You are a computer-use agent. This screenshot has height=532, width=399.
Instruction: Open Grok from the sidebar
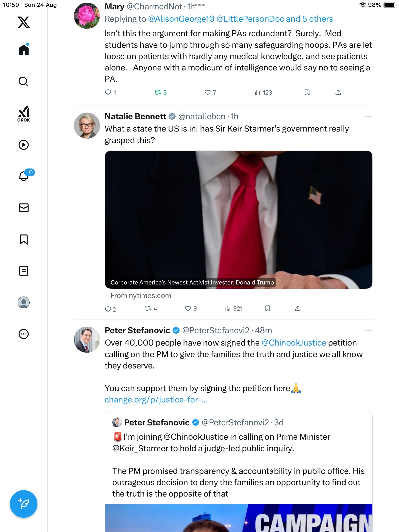(24, 114)
